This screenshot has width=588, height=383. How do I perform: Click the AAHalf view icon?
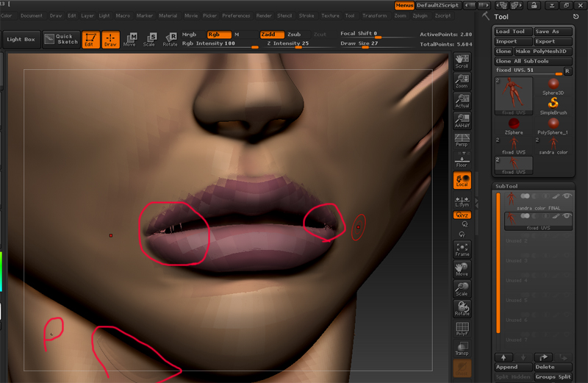(462, 119)
